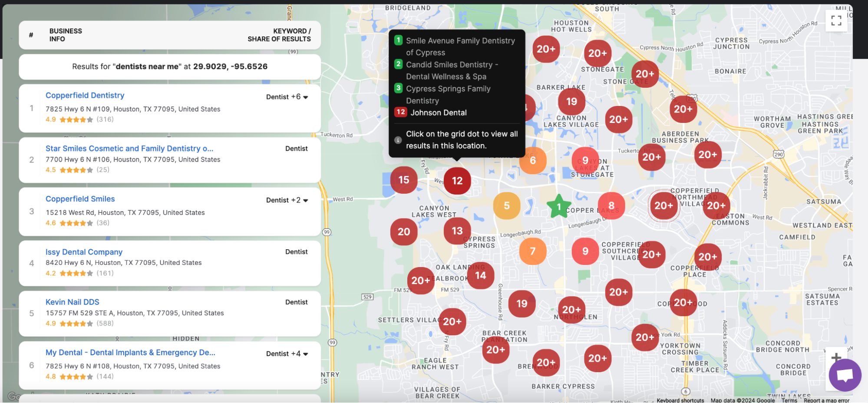This screenshot has width=868, height=403.
Task: Click the grid dot ranked 14
Action: tap(480, 275)
